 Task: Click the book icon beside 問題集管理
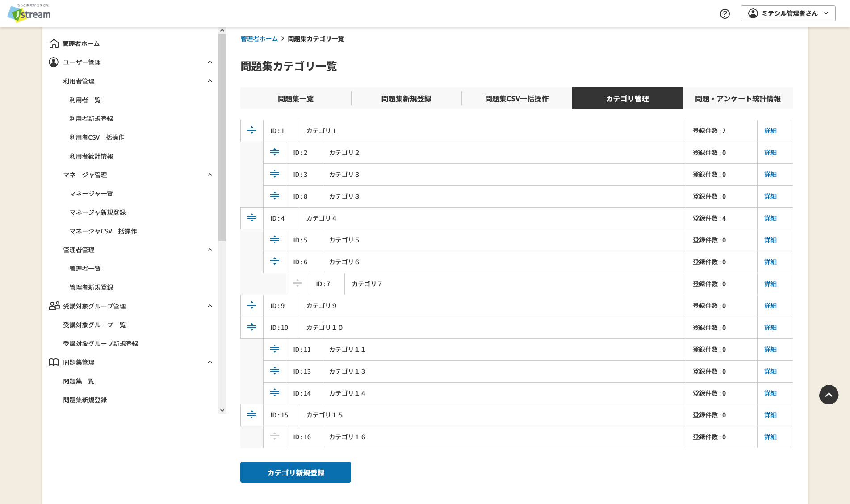pos(54,362)
